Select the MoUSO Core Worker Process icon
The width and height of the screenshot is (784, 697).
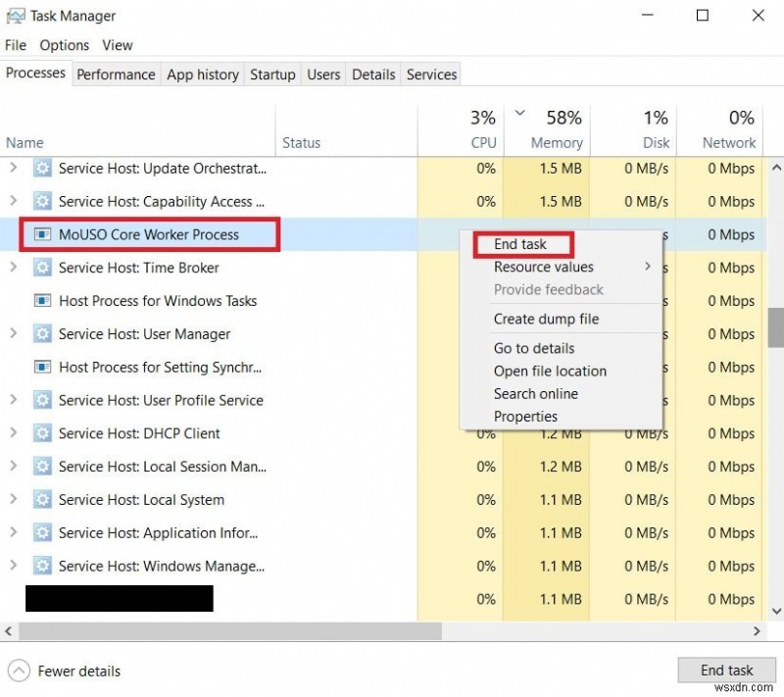41,234
